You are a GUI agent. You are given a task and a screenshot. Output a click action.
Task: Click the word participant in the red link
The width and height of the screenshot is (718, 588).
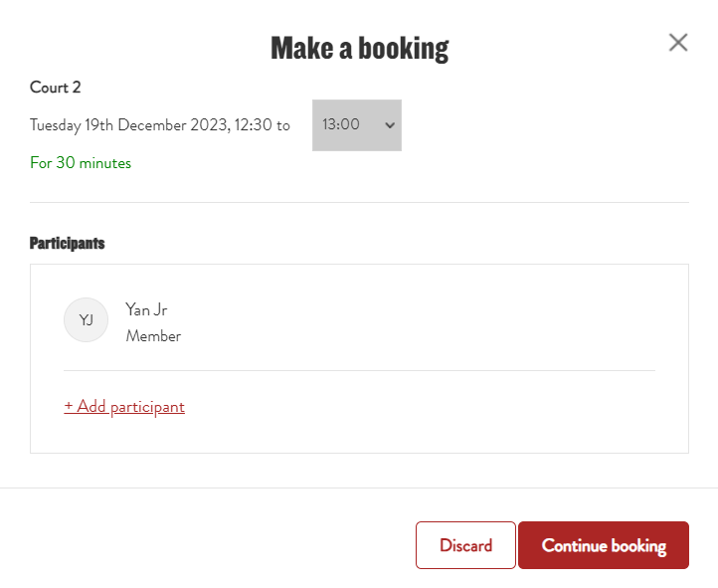147,407
